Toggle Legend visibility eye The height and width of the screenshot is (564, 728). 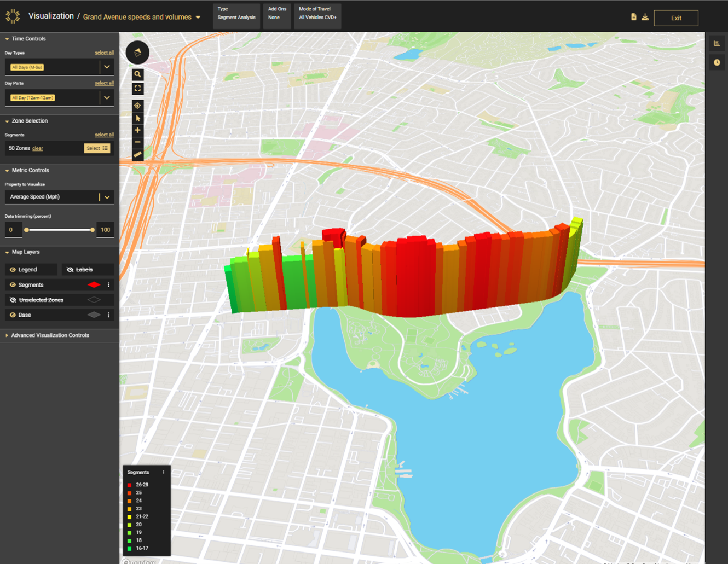point(13,270)
